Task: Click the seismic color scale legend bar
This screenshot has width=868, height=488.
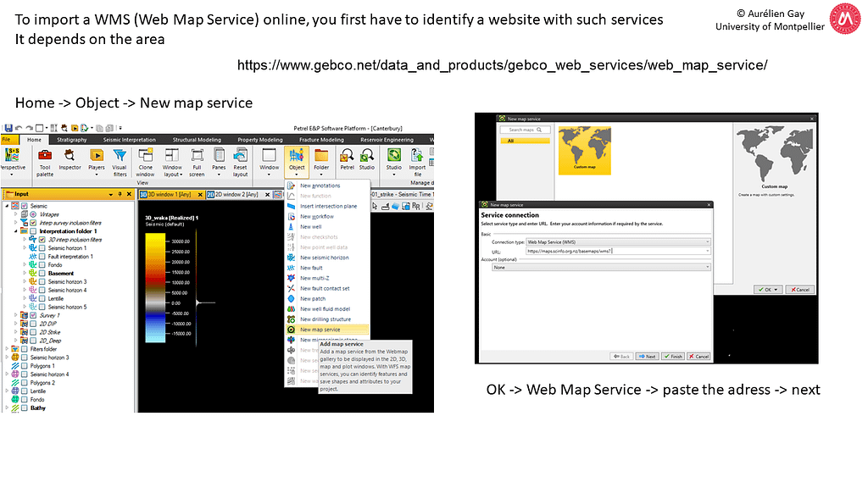Action: (x=156, y=288)
